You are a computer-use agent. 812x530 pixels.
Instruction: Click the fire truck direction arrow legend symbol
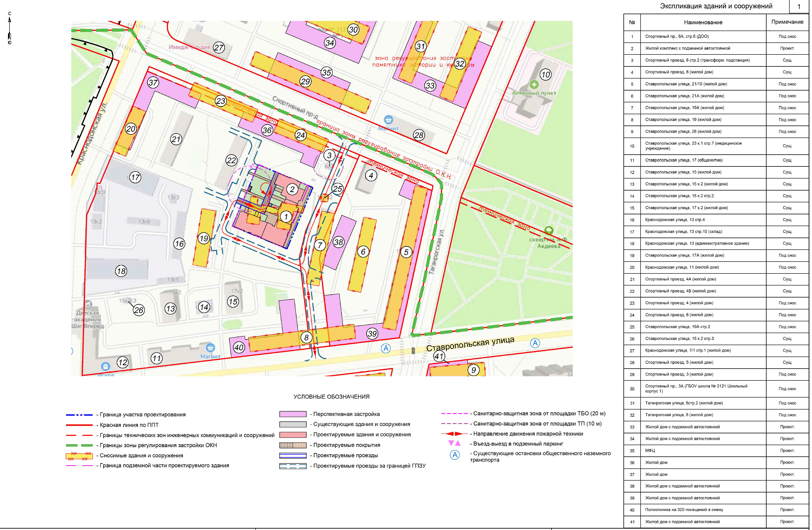click(x=455, y=434)
